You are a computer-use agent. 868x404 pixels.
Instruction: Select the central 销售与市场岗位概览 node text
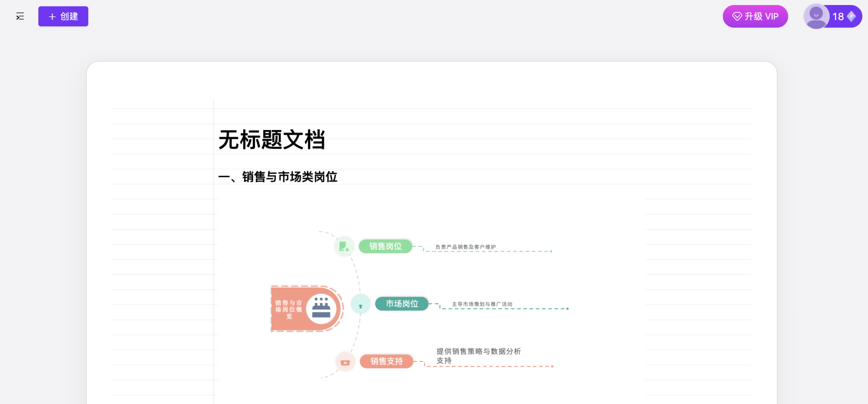288,309
